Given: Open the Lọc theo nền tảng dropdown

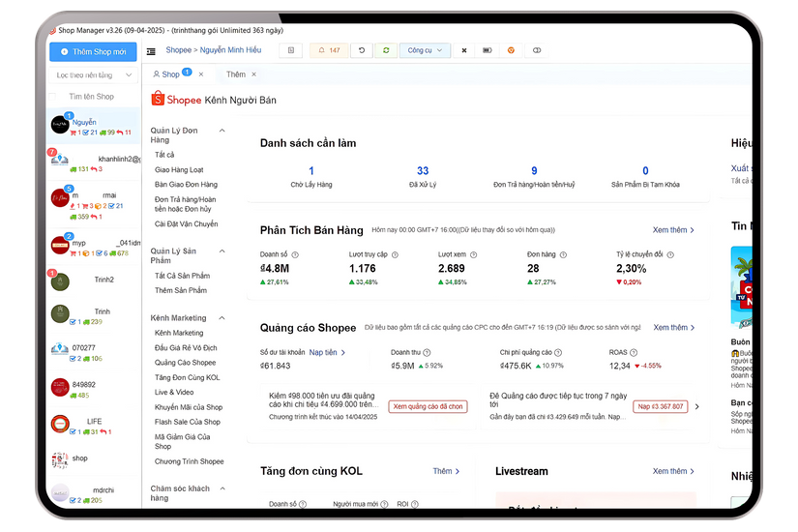Looking at the screenshot, I should (92, 74).
